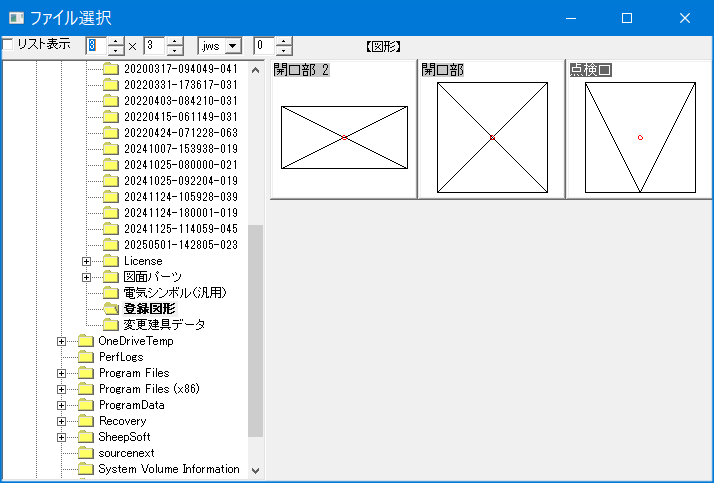Expand the ProgramData folder node
Image resolution: width=714 pixels, height=483 pixels.
coord(61,405)
